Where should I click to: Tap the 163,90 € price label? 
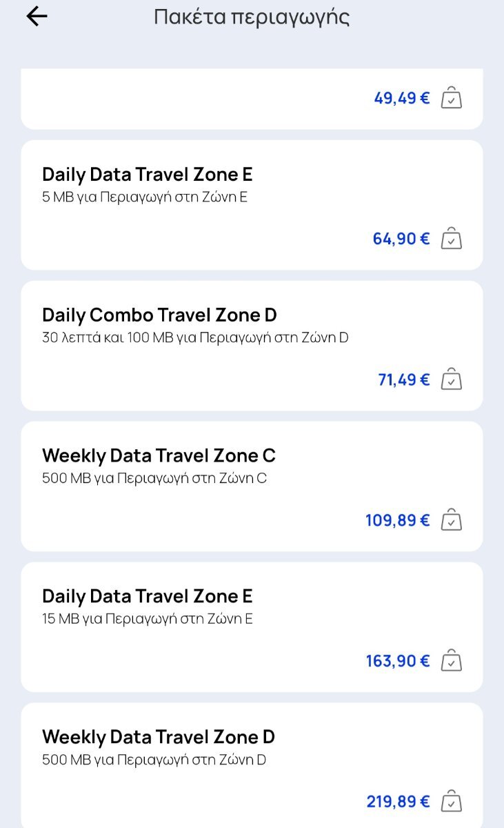click(397, 661)
